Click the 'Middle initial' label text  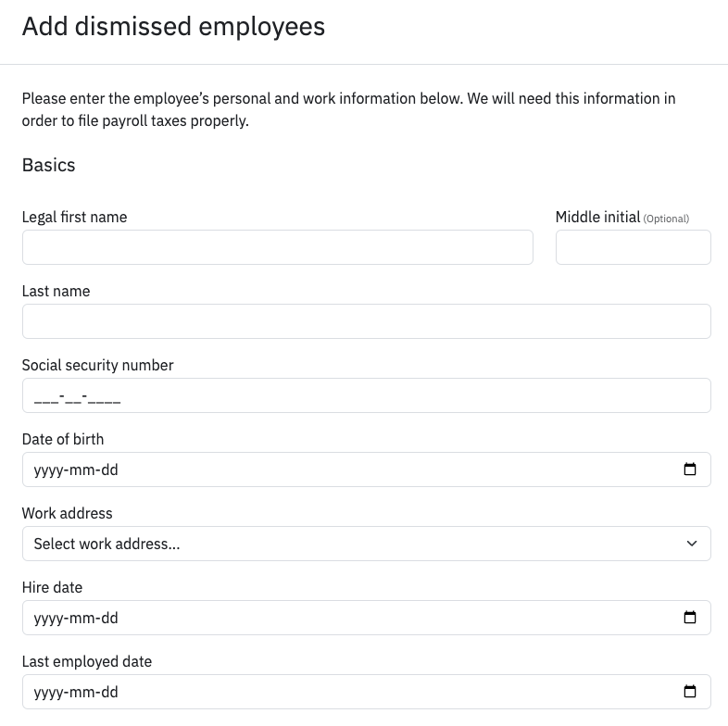[x=597, y=217]
